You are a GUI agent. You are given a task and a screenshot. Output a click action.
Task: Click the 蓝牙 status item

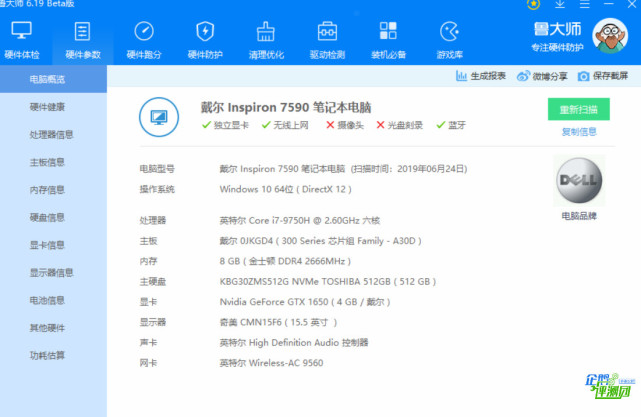click(451, 125)
